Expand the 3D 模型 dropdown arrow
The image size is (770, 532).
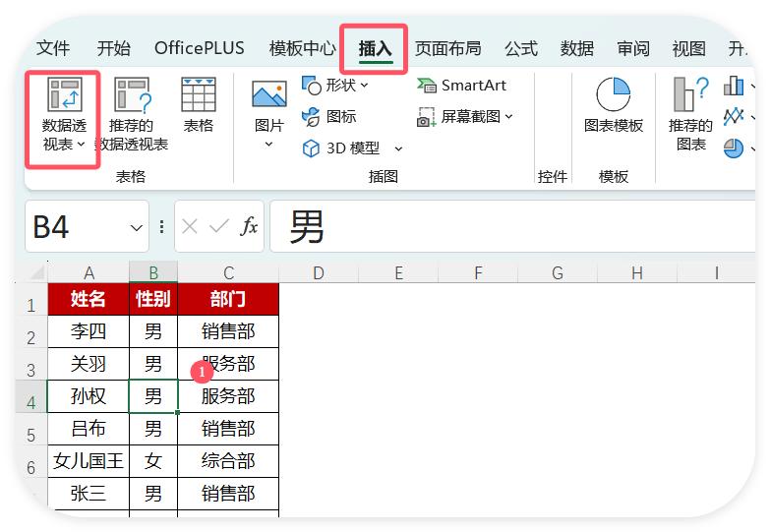pyautogui.click(x=398, y=148)
